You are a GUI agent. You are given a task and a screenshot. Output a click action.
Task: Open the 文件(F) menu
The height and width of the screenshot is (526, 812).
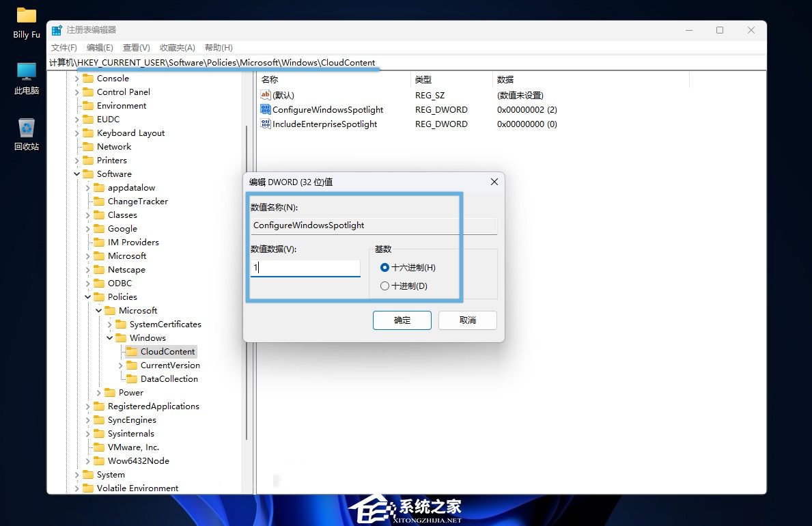pos(64,47)
